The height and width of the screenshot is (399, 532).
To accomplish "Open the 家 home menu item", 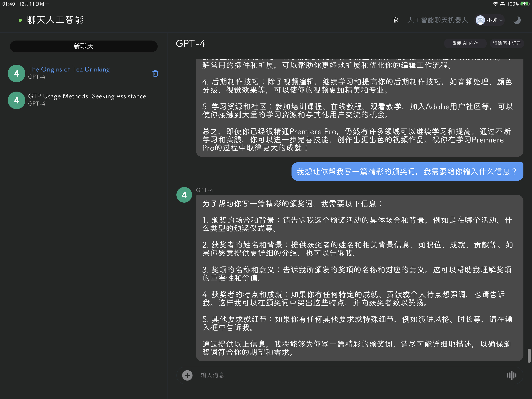I will [395, 20].
